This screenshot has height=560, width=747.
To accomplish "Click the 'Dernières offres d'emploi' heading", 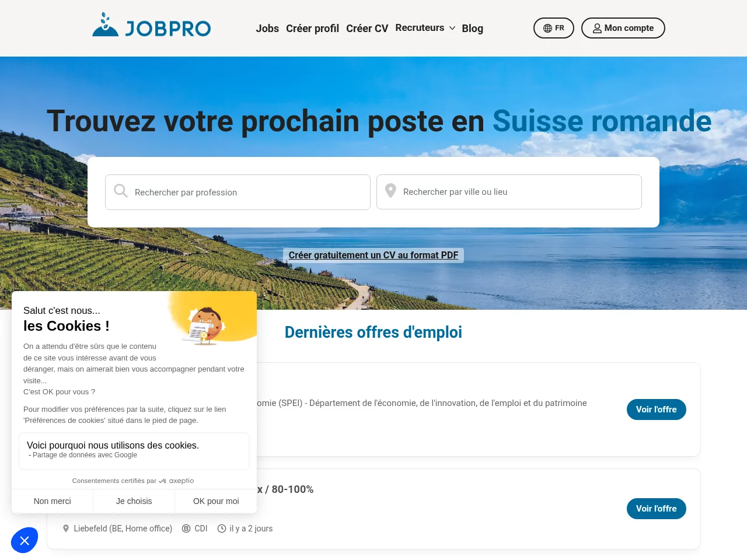I will click(x=373, y=332).
